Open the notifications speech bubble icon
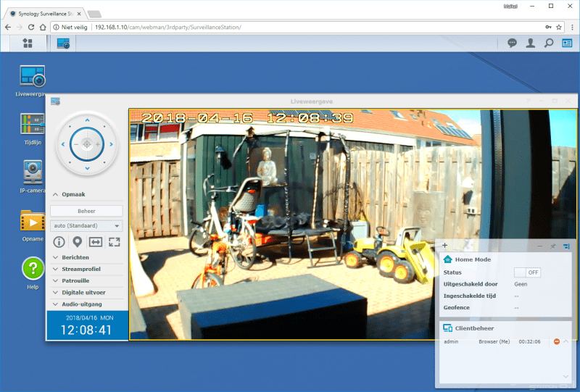This screenshot has width=580, height=392. (512, 43)
